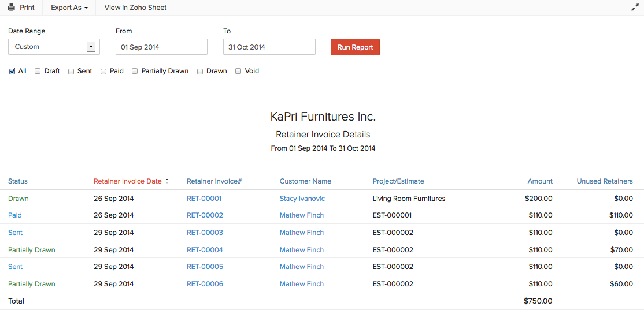The image size is (644, 310).
Task: Check the Paid status checkbox
Action: click(103, 72)
